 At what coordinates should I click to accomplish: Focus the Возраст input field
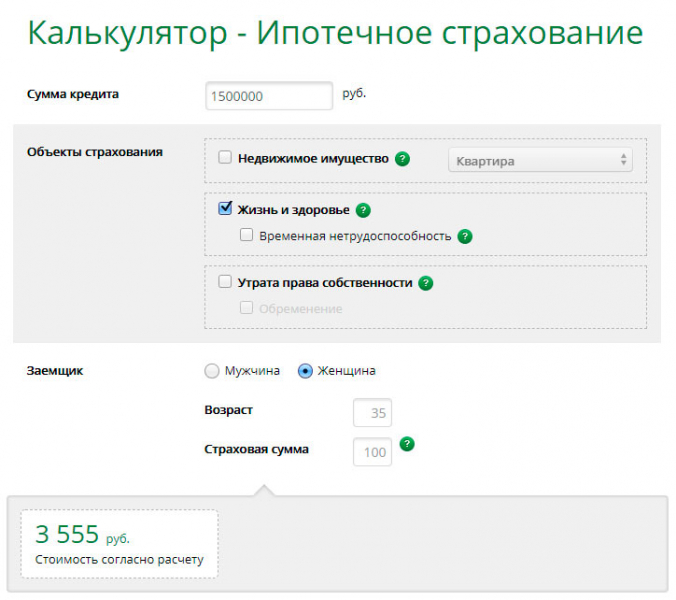coord(372,413)
